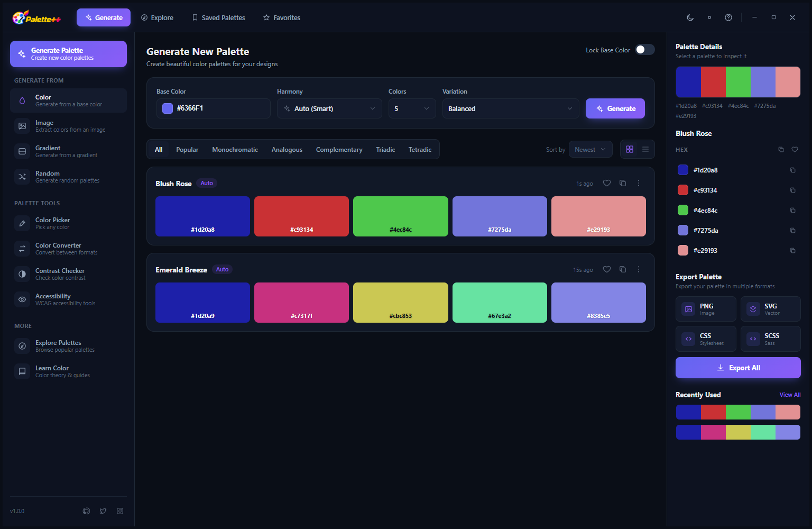Copy the Emerald Breeze palette
The width and height of the screenshot is (812, 529).
point(623,269)
